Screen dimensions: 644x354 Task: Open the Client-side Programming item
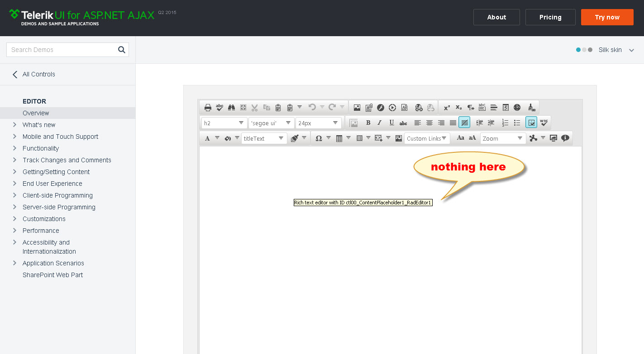click(57, 195)
